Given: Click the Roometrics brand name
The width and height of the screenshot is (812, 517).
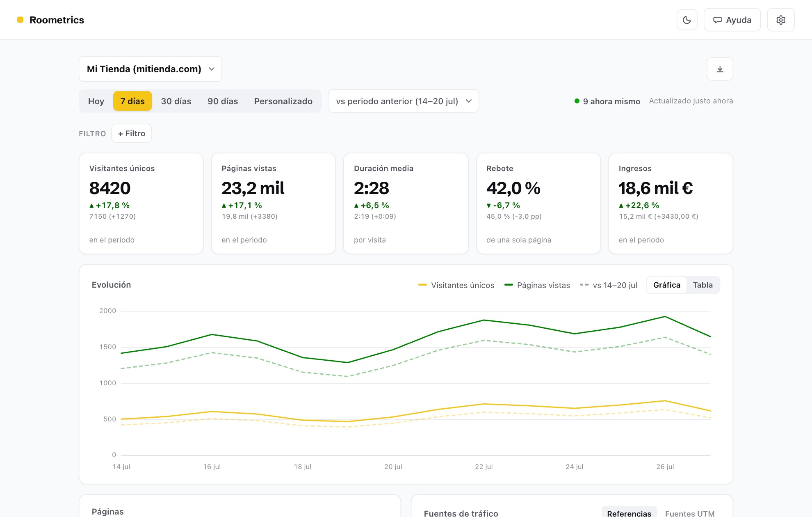Looking at the screenshot, I should coord(57,20).
